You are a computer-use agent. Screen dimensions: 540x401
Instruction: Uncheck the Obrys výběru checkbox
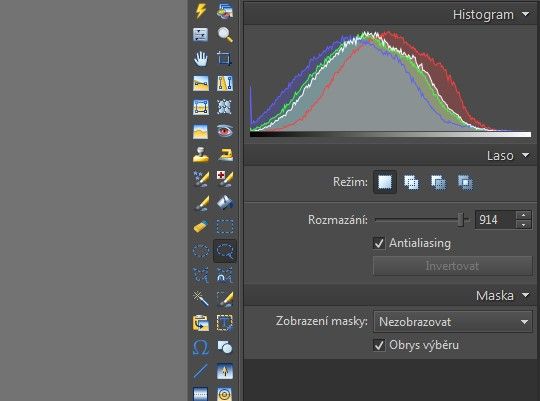pyautogui.click(x=379, y=345)
